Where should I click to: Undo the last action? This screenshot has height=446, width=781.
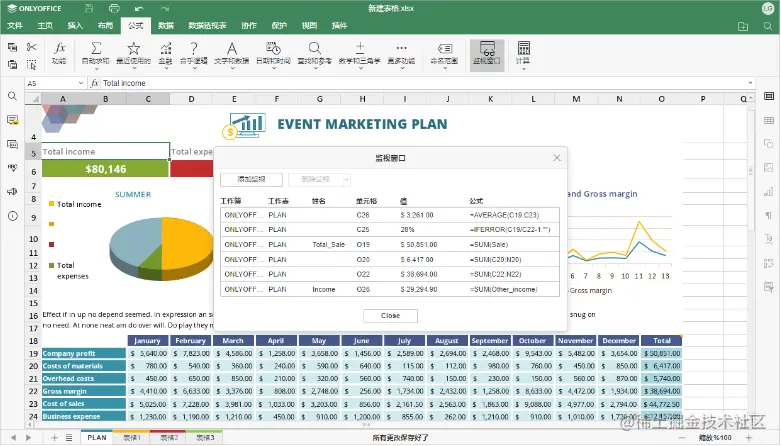click(139, 8)
